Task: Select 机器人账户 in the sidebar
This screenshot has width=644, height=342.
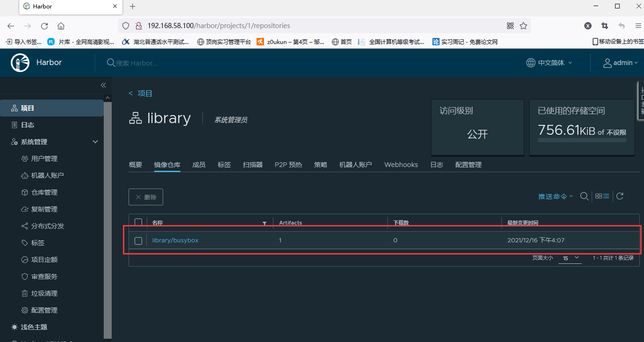Action: [47, 175]
